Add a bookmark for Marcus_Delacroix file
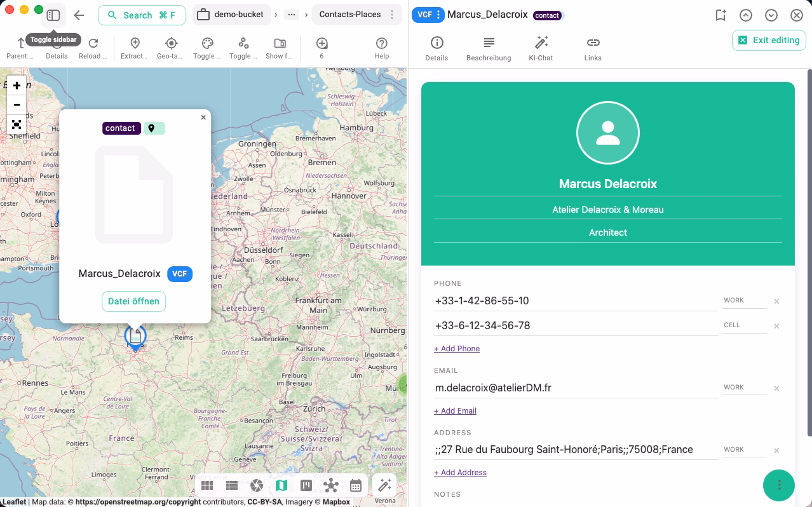The width and height of the screenshot is (812, 507). point(721,15)
